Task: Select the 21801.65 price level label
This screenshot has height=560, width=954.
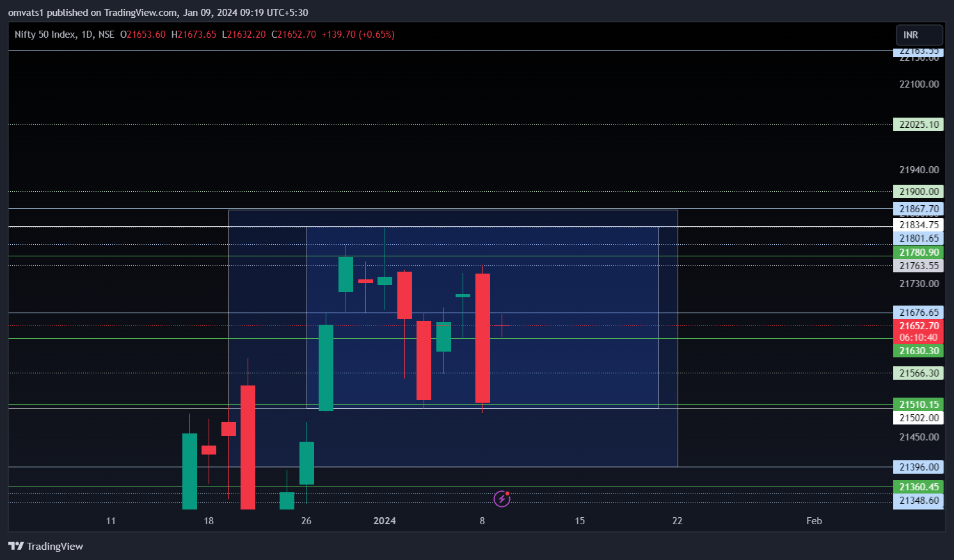Action: (918, 238)
